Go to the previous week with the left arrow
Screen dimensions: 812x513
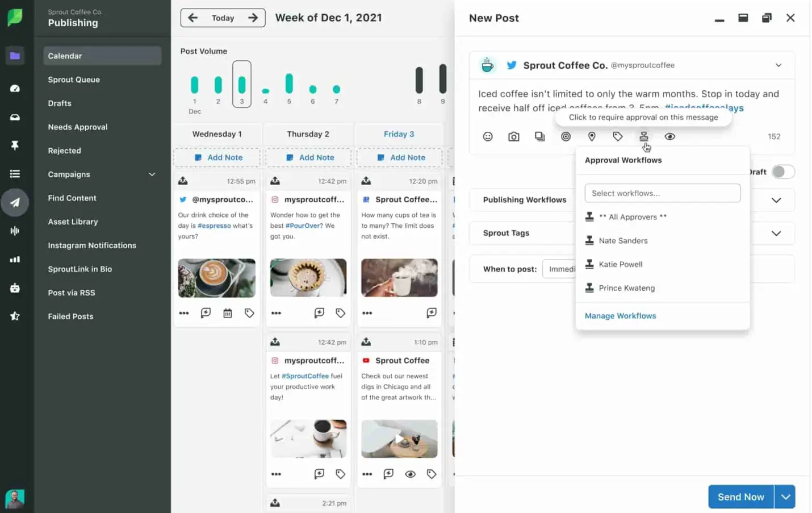point(193,18)
